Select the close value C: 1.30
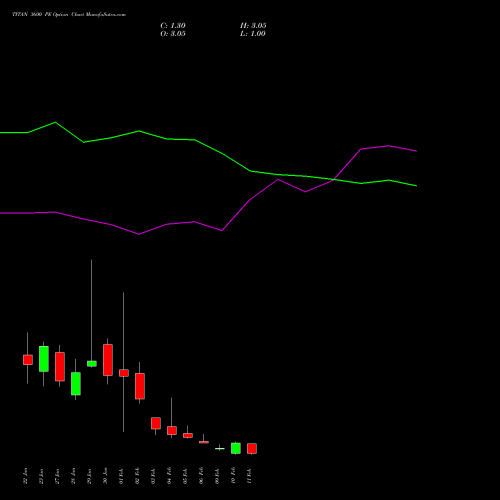 [173, 26]
